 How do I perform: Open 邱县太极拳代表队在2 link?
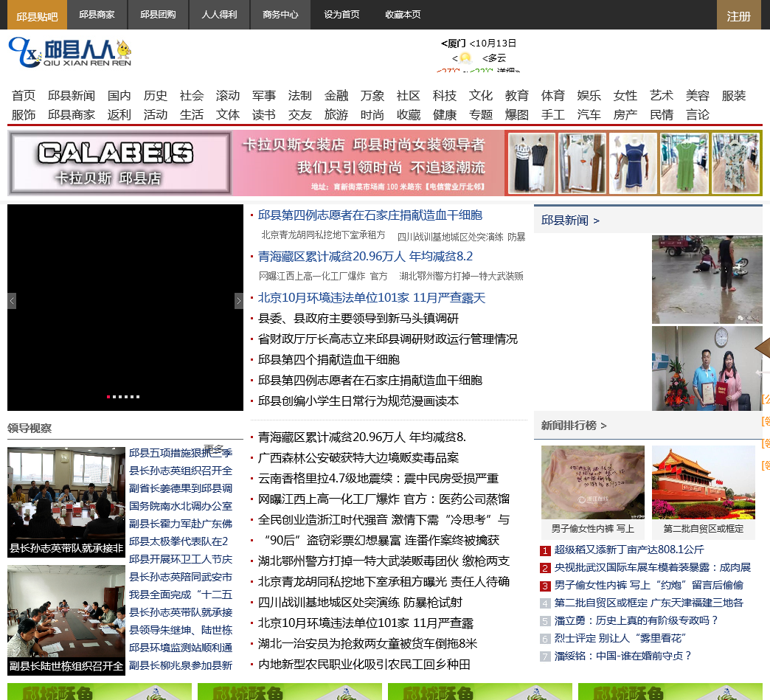pos(178,541)
